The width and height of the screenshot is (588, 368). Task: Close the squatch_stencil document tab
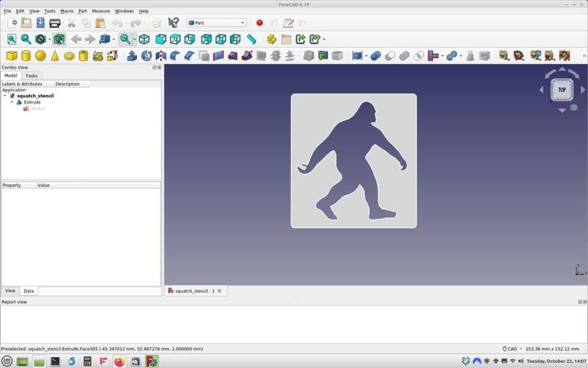(x=219, y=291)
